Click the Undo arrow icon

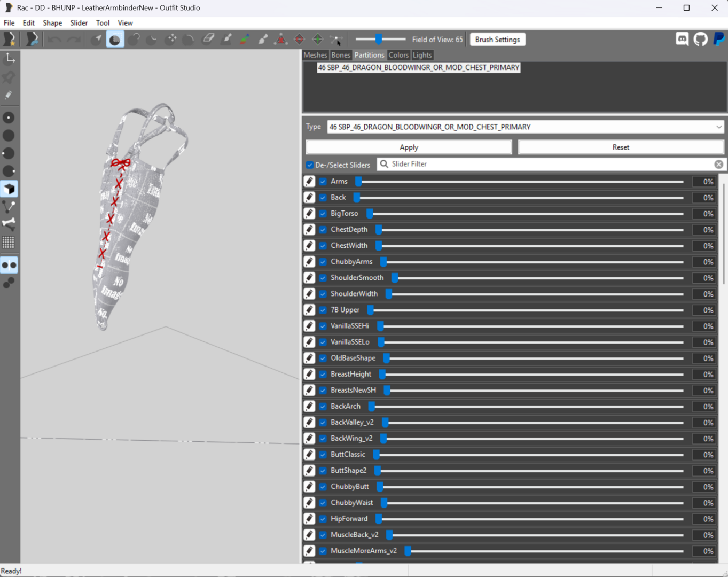pos(54,40)
